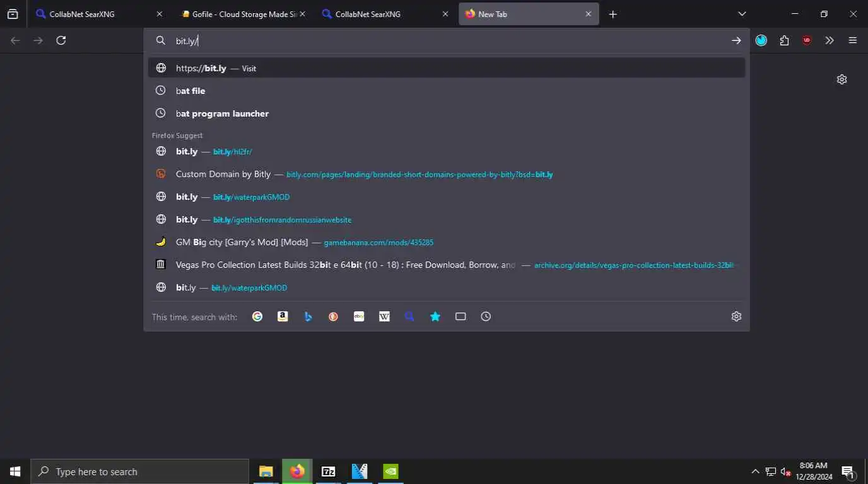
Task: Close the Gofile Cloud Storage tab
Action: pos(302,14)
